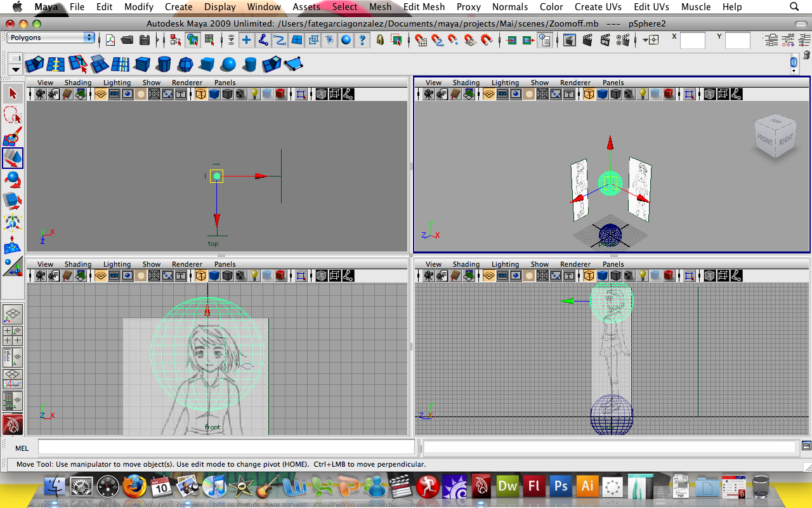
Task: Open perspective viewport Shading menu
Action: [466, 83]
